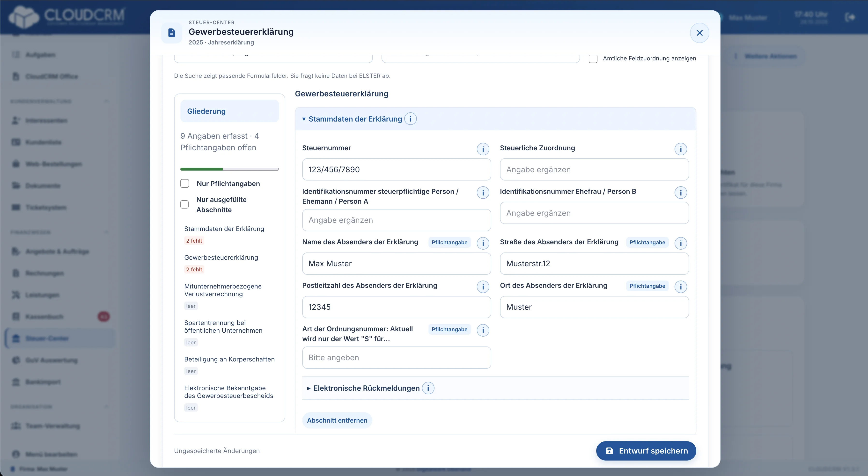Select Spartentrennung bei öffentlichen Unternehmen entry
This screenshot has width=868, height=476.
click(x=223, y=326)
